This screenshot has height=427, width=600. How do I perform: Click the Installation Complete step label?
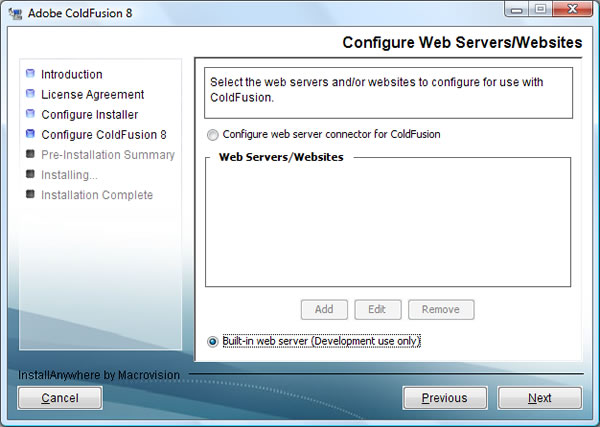(x=97, y=195)
